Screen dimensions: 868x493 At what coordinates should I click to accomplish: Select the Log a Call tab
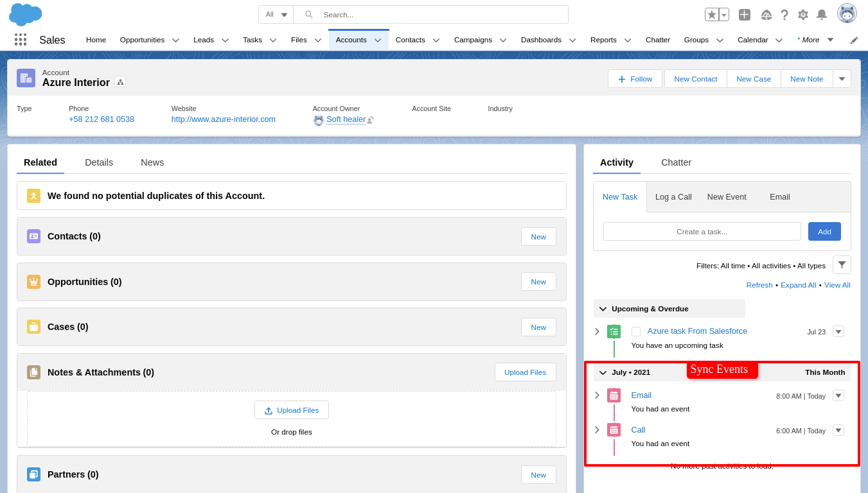click(673, 197)
